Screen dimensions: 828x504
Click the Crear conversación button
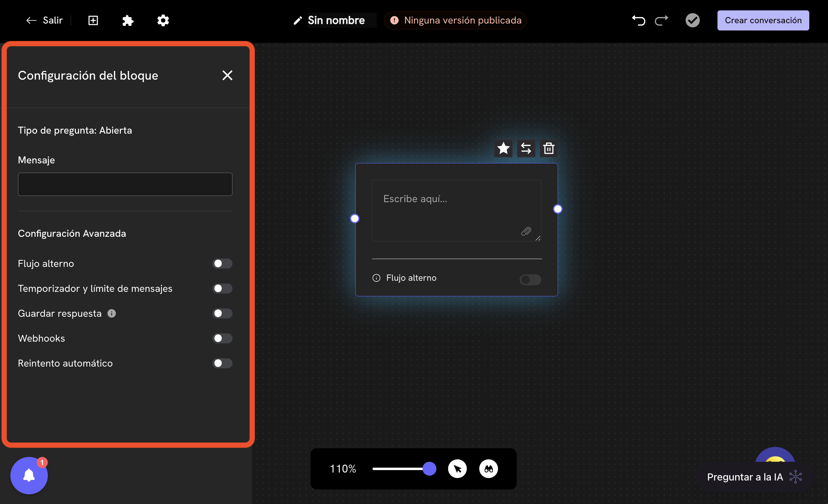(763, 20)
